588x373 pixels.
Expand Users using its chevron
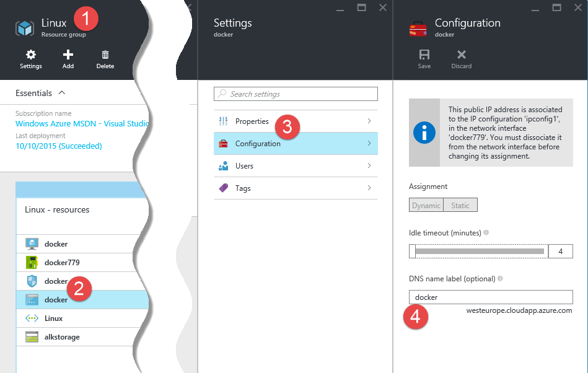[369, 165]
